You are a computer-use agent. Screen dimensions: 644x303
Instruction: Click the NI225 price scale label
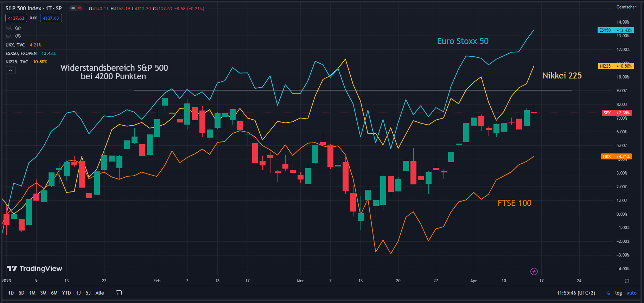(616, 66)
